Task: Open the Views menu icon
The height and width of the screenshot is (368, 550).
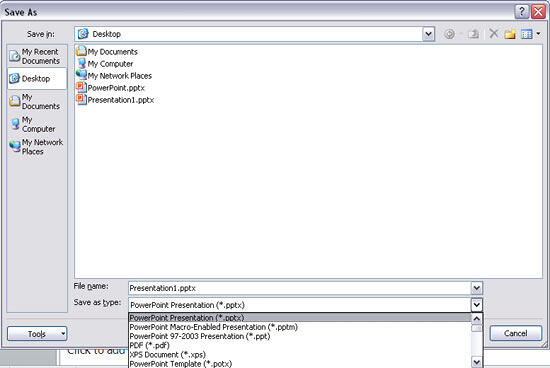Action: (527, 34)
